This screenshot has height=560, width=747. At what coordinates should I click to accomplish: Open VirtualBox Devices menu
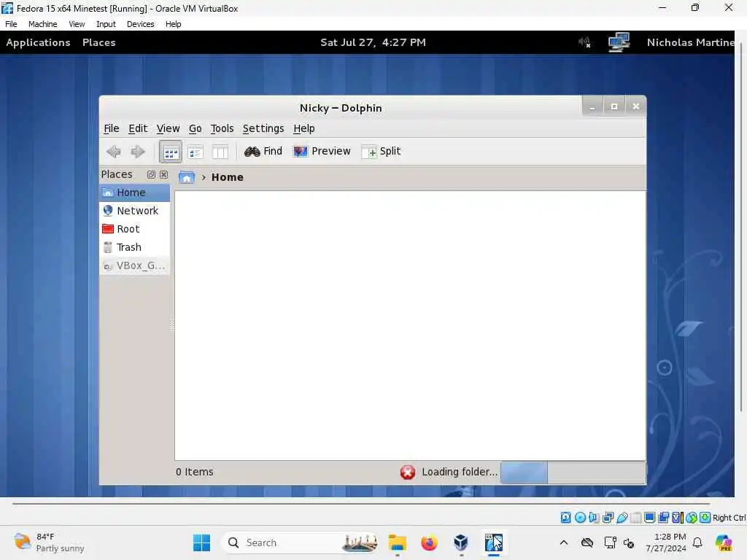point(141,24)
